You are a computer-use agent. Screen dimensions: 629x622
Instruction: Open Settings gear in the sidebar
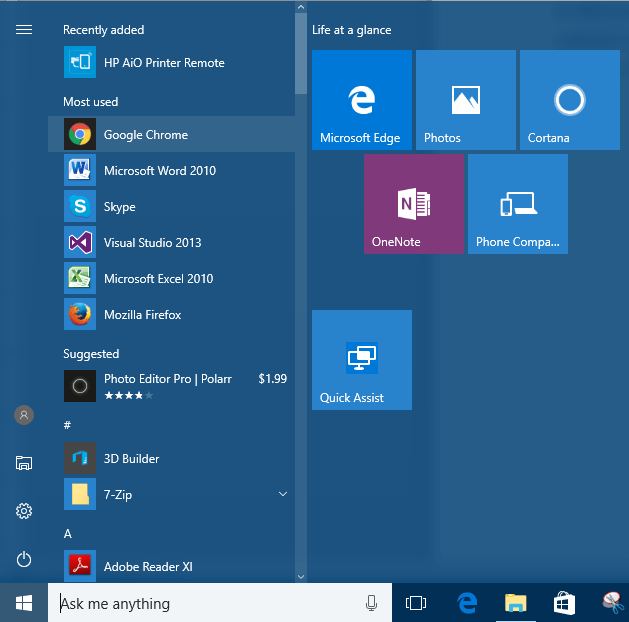[24, 511]
